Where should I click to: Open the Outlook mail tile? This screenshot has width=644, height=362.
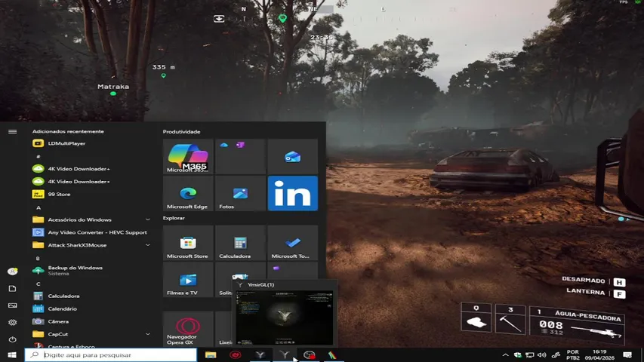[x=292, y=156]
